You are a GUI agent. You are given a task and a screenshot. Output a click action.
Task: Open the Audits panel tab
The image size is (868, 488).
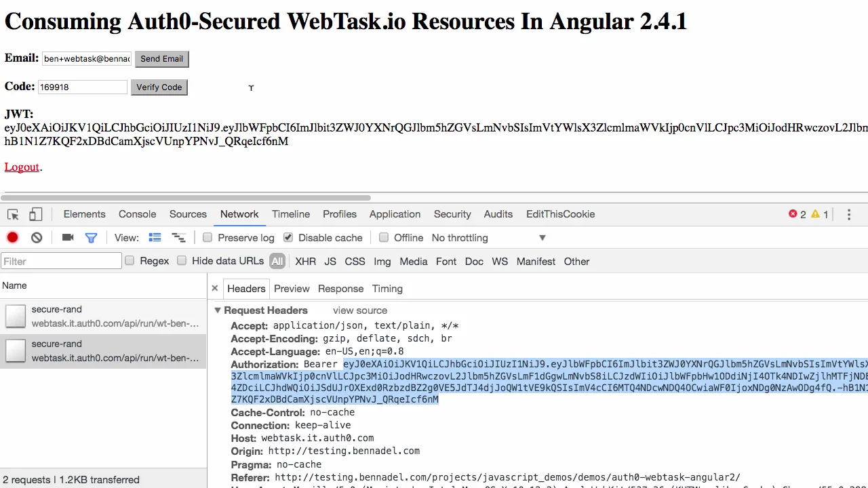498,214
